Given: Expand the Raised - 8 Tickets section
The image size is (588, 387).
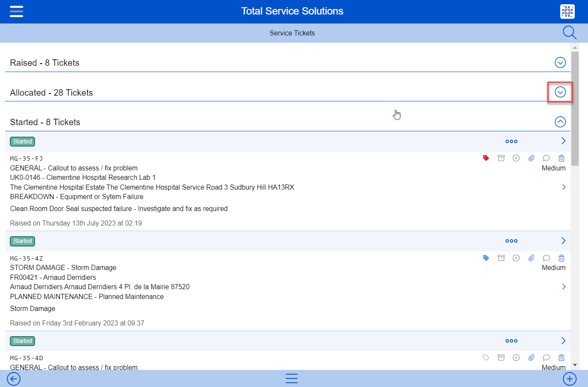Looking at the screenshot, I should click(x=560, y=62).
